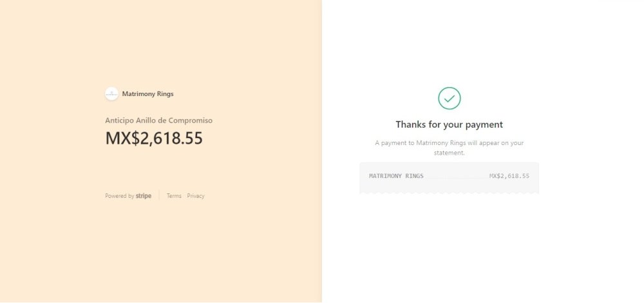Click the green payment success checkmark
The image size is (644, 303).
tap(450, 98)
